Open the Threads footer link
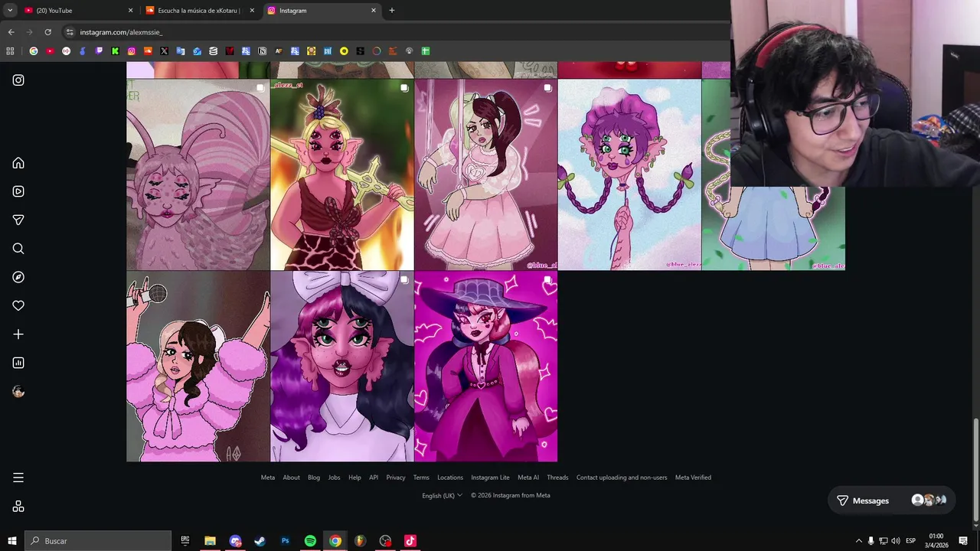Screen dimensions: 980x551 click(x=557, y=478)
